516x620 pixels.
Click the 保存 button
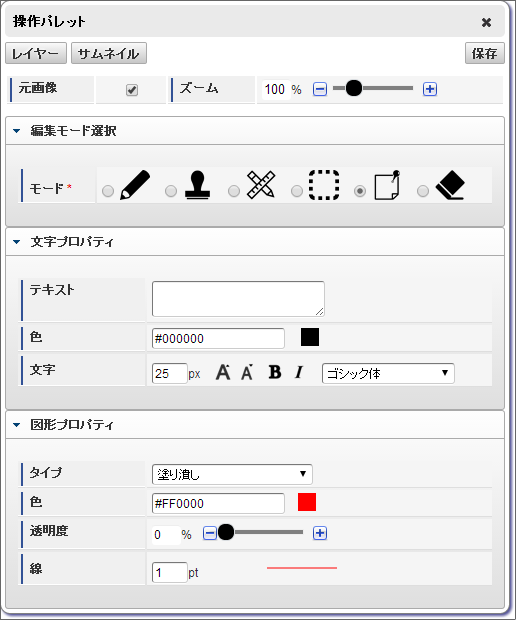[x=485, y=53]
